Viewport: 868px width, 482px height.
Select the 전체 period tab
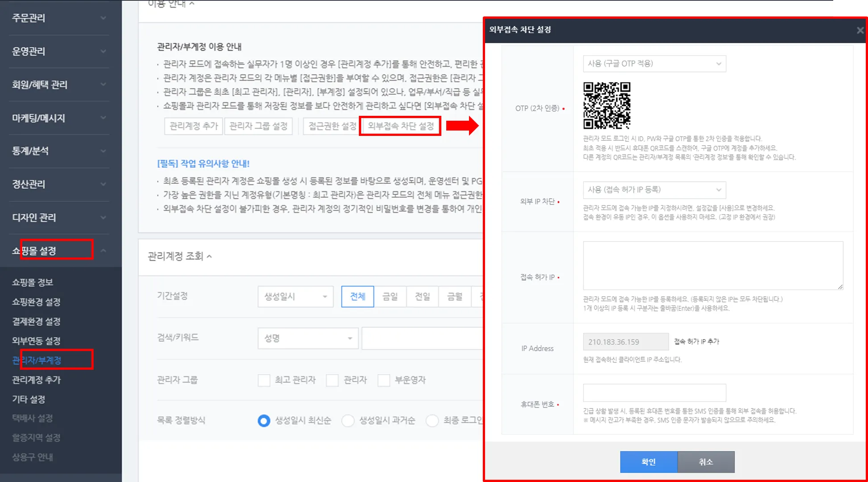pos(358,297)
